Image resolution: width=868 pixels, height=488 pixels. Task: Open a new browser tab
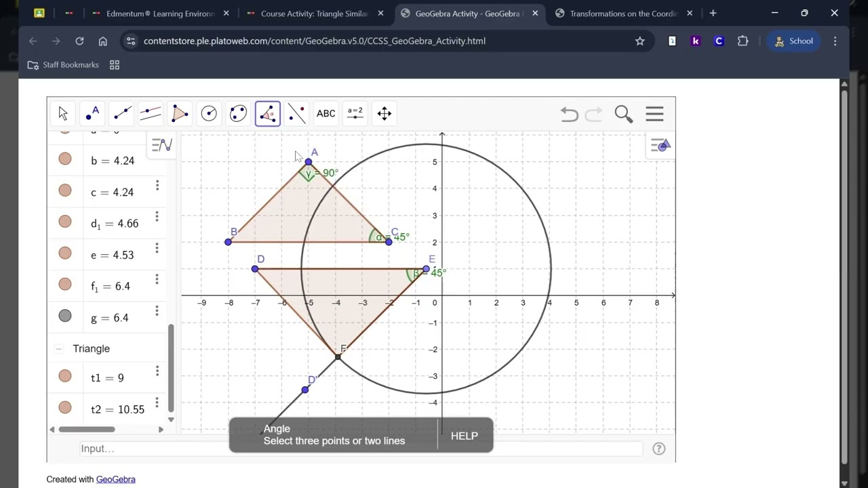[x=713, y=13]
